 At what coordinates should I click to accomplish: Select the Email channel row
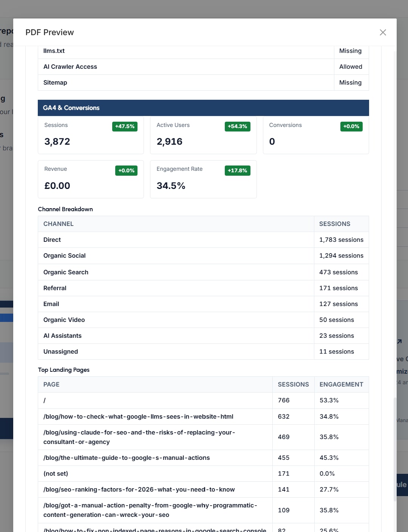[x=203, y=304]
